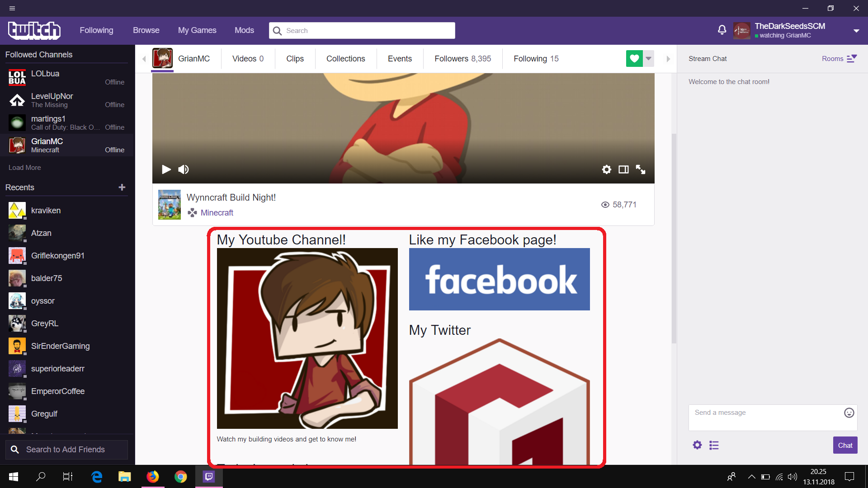Open Gregulf in Recents
Screen dimensions: 868x488
(67, 414)
